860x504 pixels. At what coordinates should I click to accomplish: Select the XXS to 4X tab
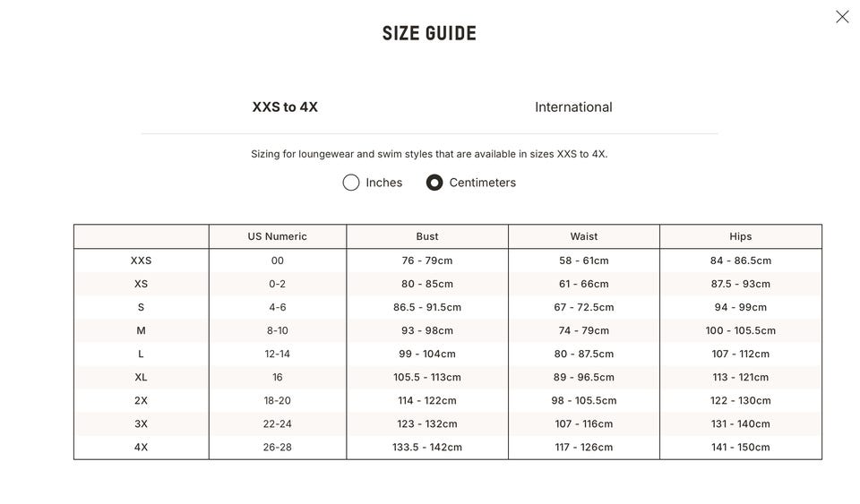[285, 107]
